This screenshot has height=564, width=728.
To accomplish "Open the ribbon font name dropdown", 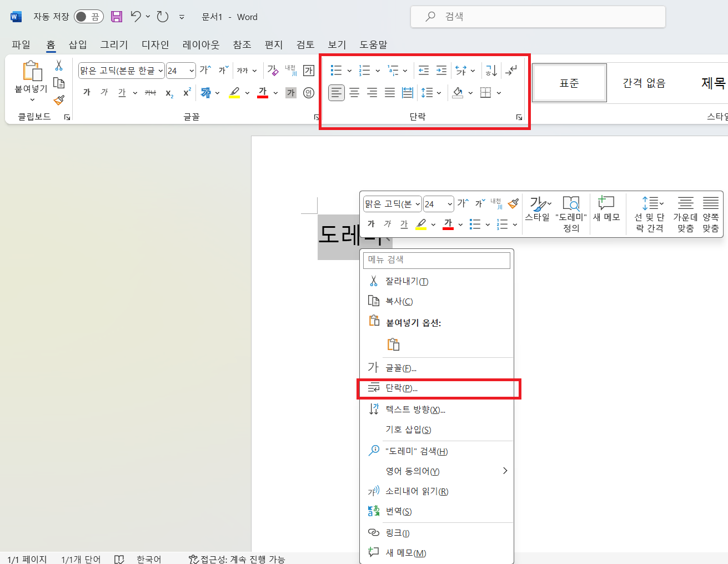I will pos(161,71).
